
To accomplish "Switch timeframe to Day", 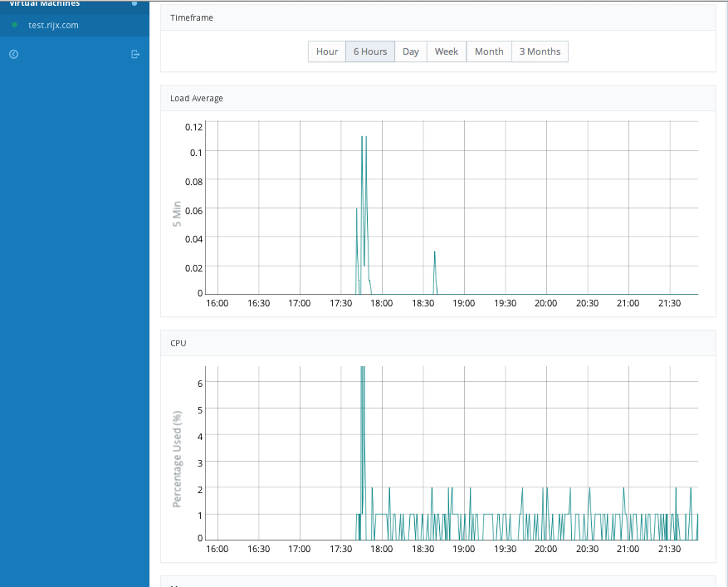I will coord(410,51).
